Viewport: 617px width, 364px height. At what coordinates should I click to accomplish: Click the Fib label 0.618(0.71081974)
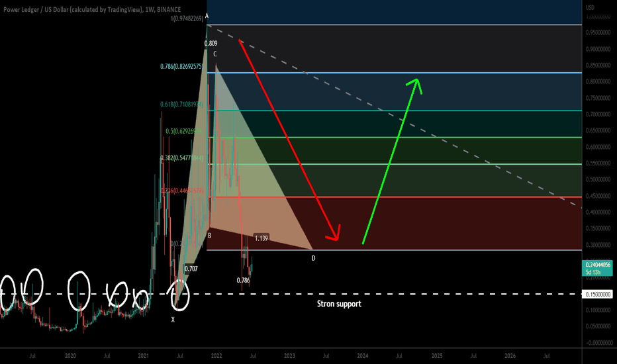coord(181,105)
